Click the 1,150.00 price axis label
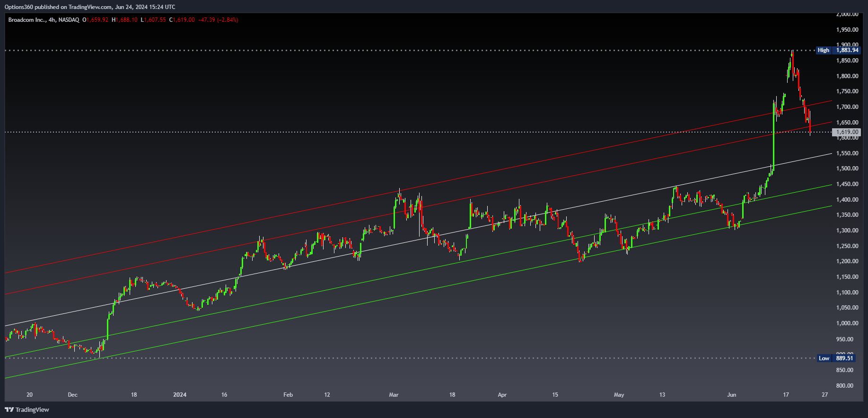This screenshot has width=868, height=418. coord(847,277)
